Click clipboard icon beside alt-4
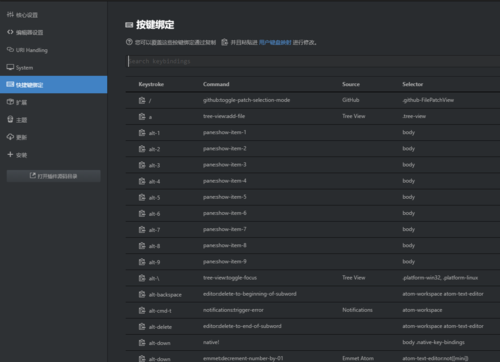500x362 pixels. coord(142,181)
